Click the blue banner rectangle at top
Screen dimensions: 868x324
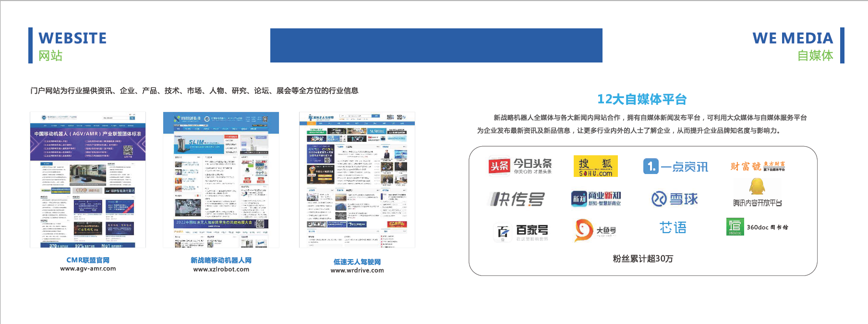click(x=436, y=45)
